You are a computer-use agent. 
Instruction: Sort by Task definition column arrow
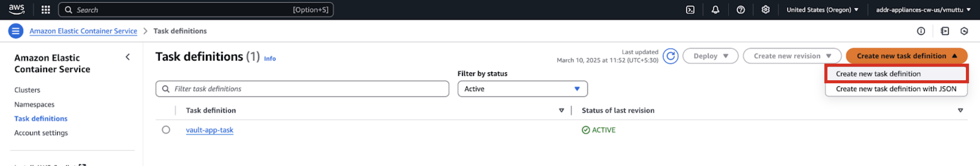tap(561, 111)
